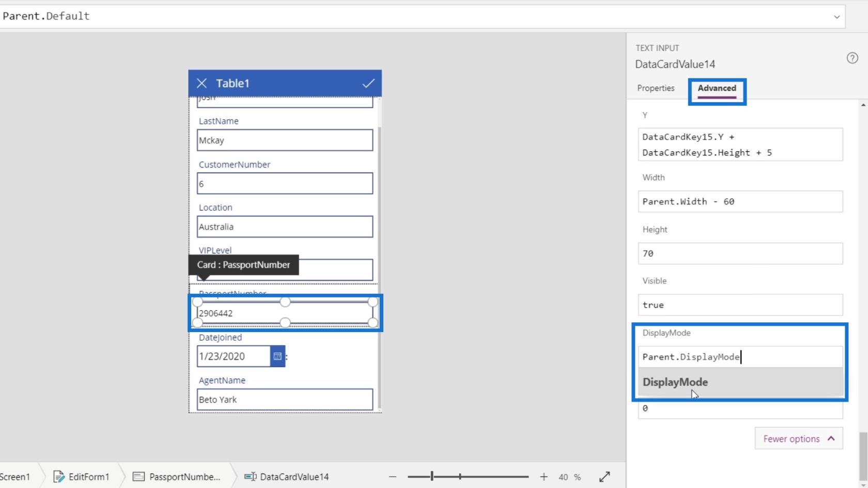868x488 pixels.
Task: Choose the DisplayMode autocomplete suggestion
Action: (x=740, y=382)
